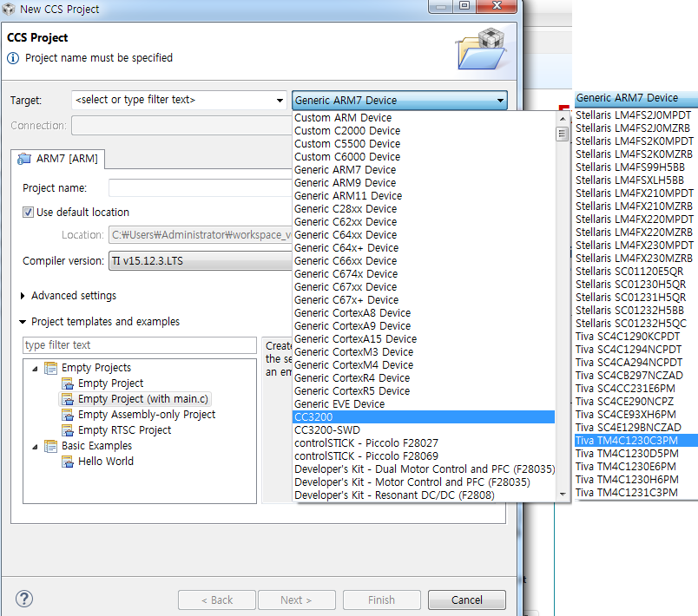Viewport: 698px width, 616px height.
Task: Select Tiva SC4E129BNCZAD in side list
Action: [x=628, y=428]
